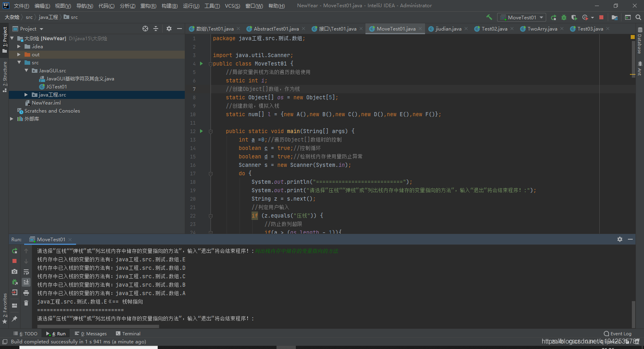Click the console horizontal scrollbar
Viewport: 644px width, 349px height.
click(98, 326)
